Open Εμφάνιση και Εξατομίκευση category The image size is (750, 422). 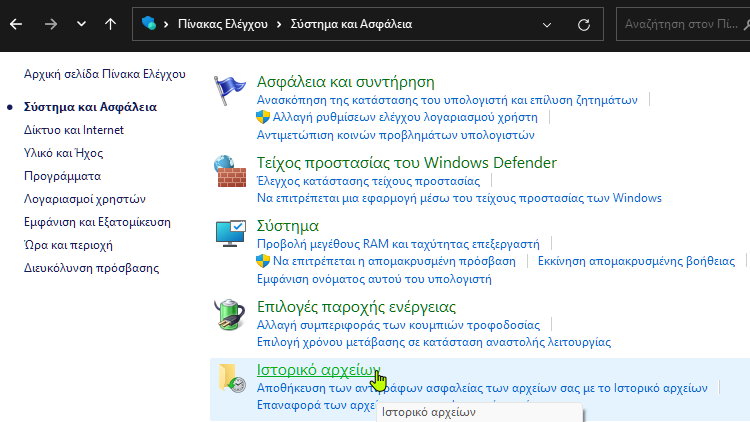pos(97,222)
